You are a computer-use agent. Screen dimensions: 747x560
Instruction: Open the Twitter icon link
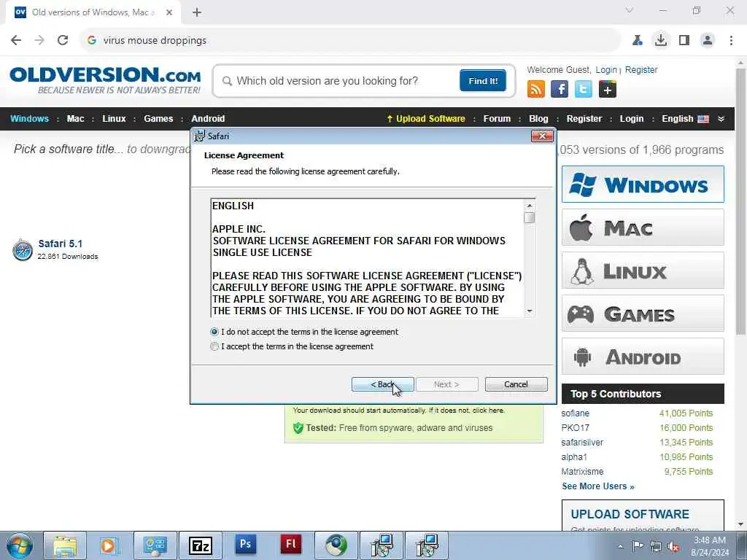[x=584, y=89]
